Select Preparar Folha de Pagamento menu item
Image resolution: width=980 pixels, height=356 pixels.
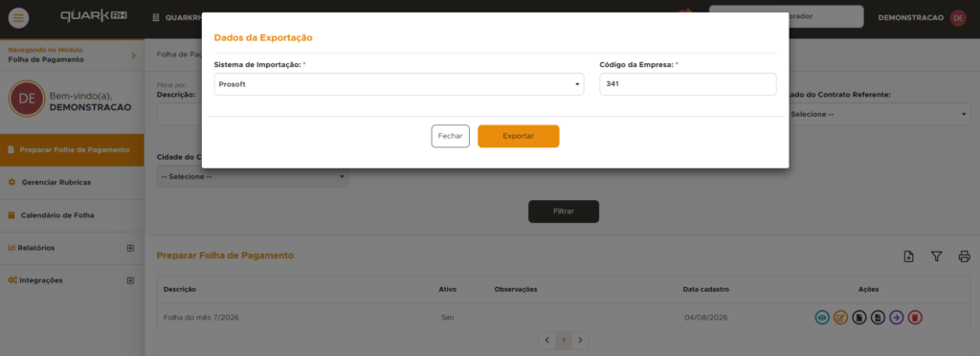coord(72,150)
